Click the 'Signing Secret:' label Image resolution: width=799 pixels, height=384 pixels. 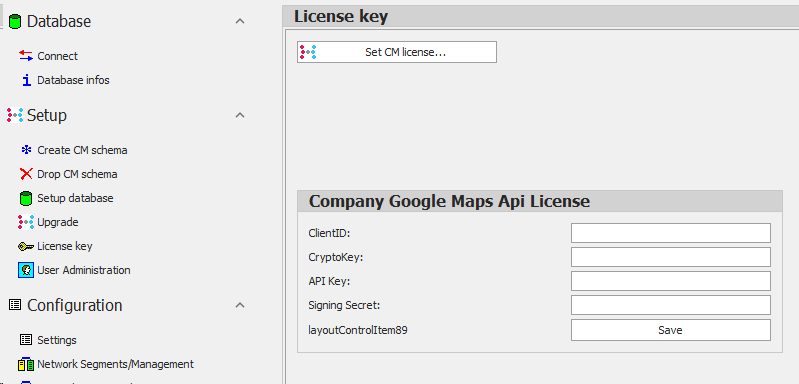coord(344,306)
